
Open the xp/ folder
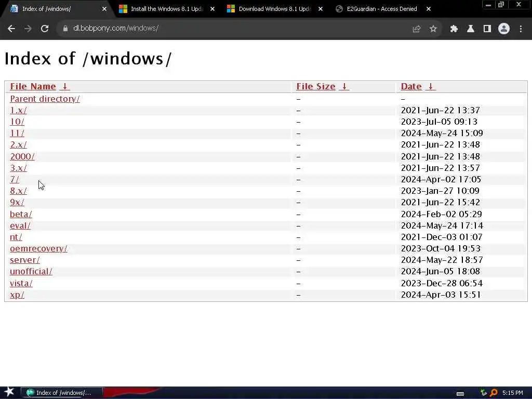(17, 295)
